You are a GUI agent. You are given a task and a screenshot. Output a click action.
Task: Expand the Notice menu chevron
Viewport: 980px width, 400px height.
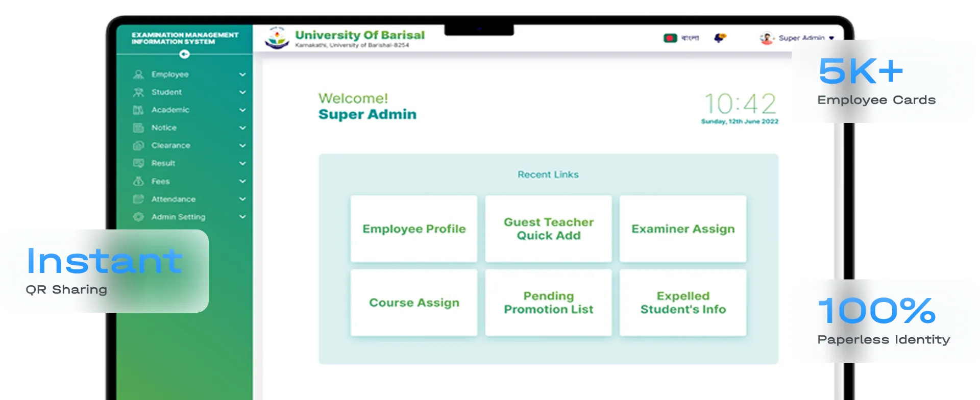click(242, 128)
